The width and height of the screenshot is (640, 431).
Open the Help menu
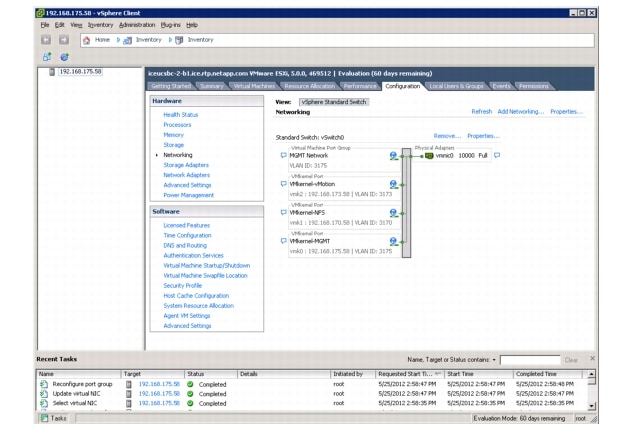(x=192, y=25)
